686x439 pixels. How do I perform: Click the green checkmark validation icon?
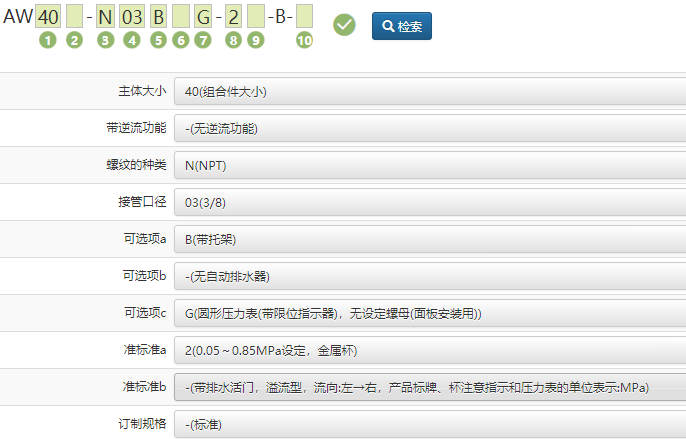[344, 24]
